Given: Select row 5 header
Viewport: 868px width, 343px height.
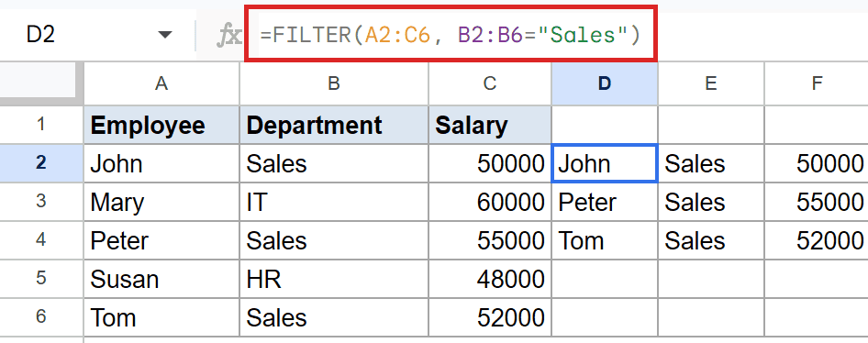Looking at the screenshot, I should (41, 278).
